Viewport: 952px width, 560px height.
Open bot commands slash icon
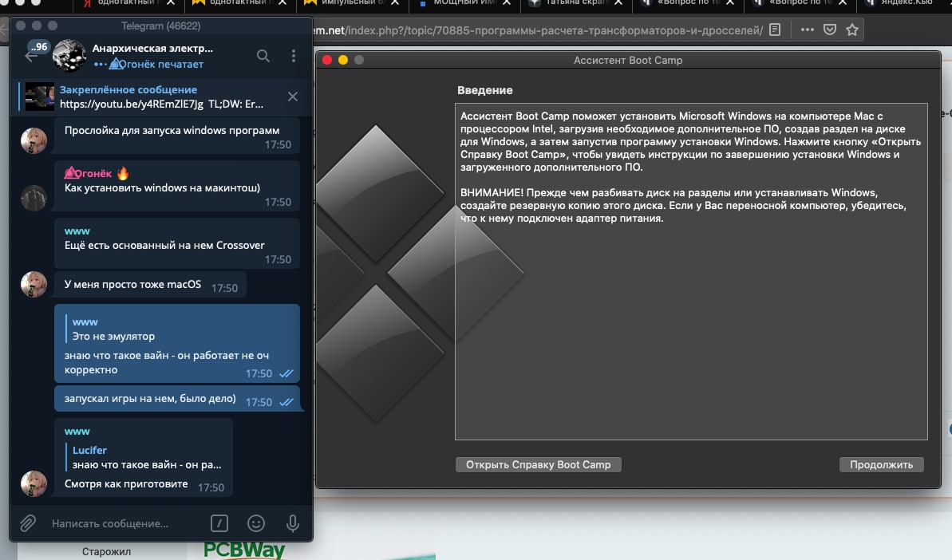point(219,523)
